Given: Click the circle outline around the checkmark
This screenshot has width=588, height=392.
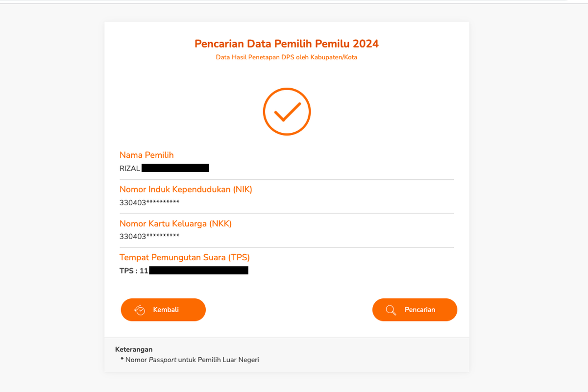Looking at the screenshot, I should coord(287,90).
